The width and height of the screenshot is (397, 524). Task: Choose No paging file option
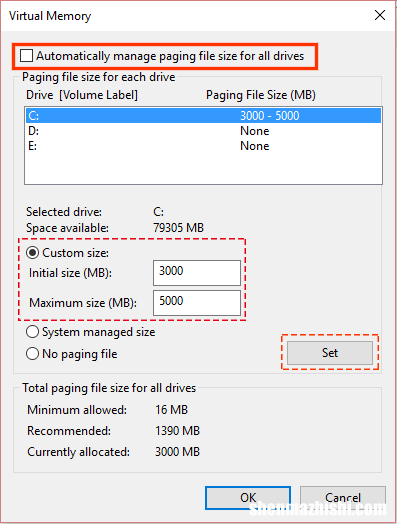tap(32, 354)
